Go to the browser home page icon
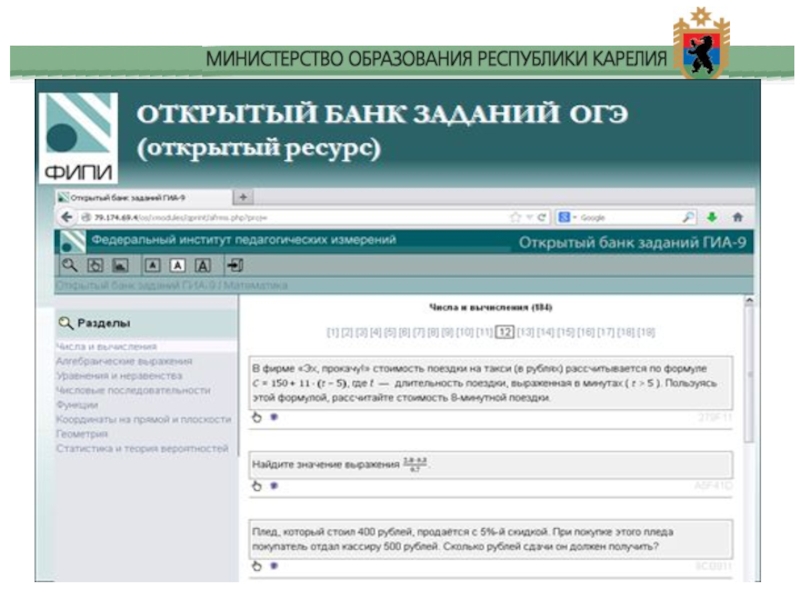The image size is (800, 600). pyautogui.click(x=738, y=217)
